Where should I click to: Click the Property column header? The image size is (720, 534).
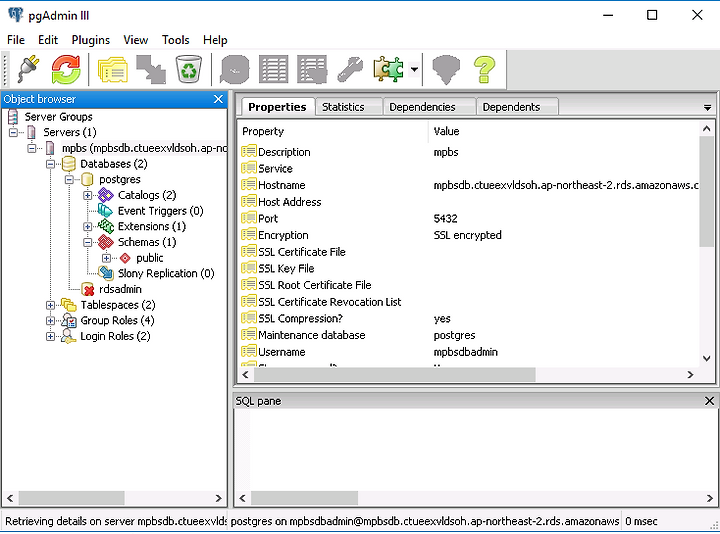click(334, 131)
